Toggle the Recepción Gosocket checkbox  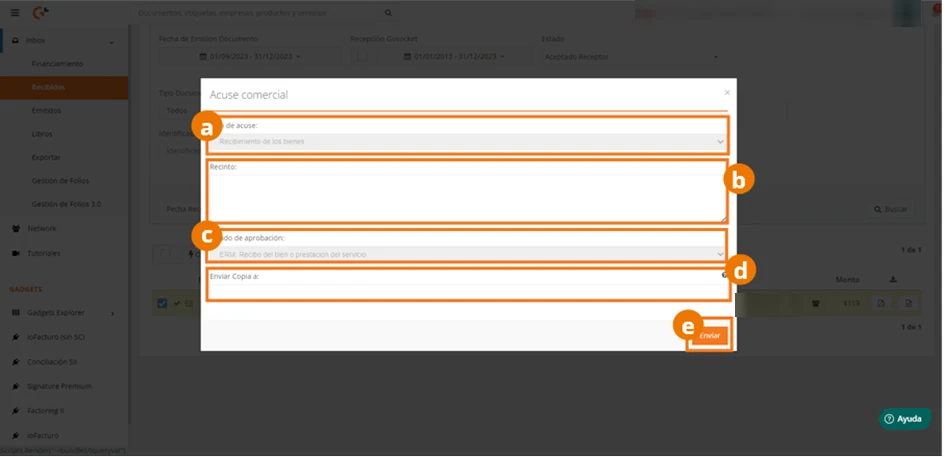click(x=361, y=56)
